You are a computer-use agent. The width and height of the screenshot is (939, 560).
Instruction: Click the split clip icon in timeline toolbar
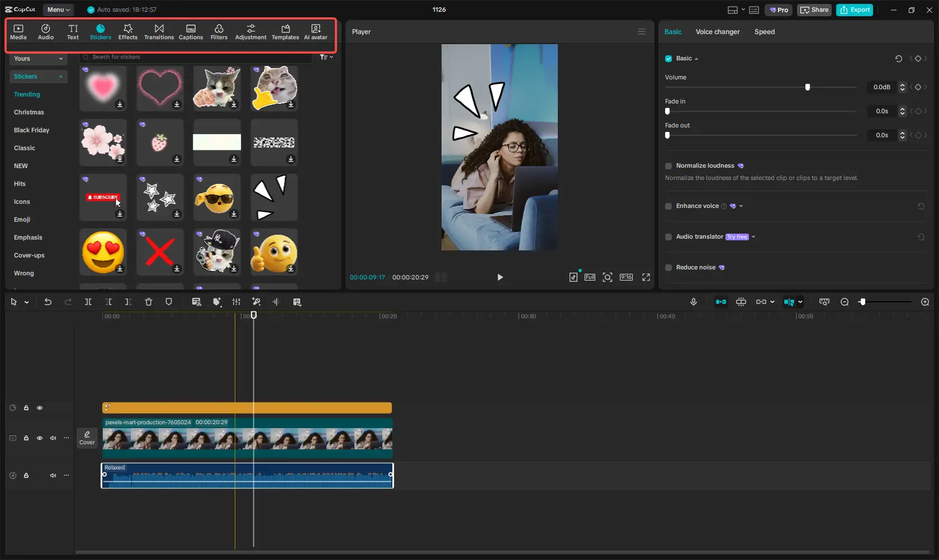pos(88,302)
